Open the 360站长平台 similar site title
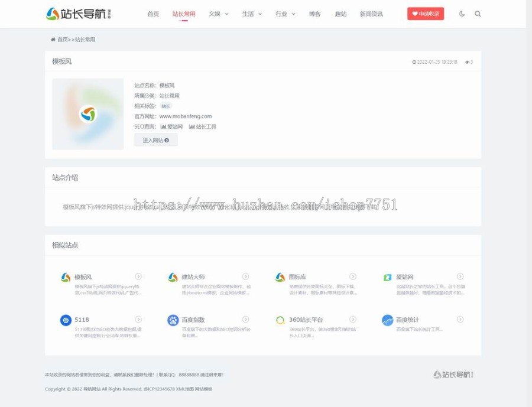Screen dimensions: 532x407 pyautogui.click(x=306, y=320)
